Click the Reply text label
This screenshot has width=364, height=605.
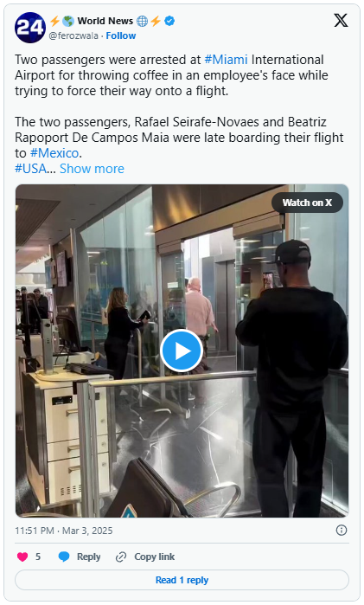coord(89,557)
